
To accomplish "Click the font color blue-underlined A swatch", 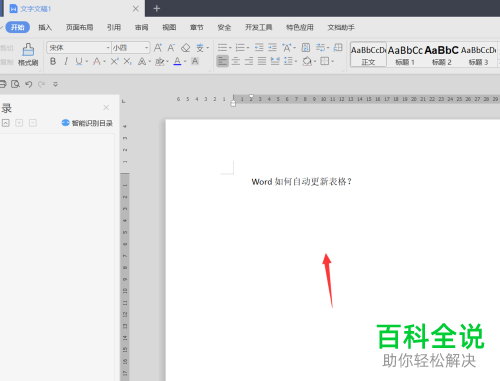I will (177, 61).
